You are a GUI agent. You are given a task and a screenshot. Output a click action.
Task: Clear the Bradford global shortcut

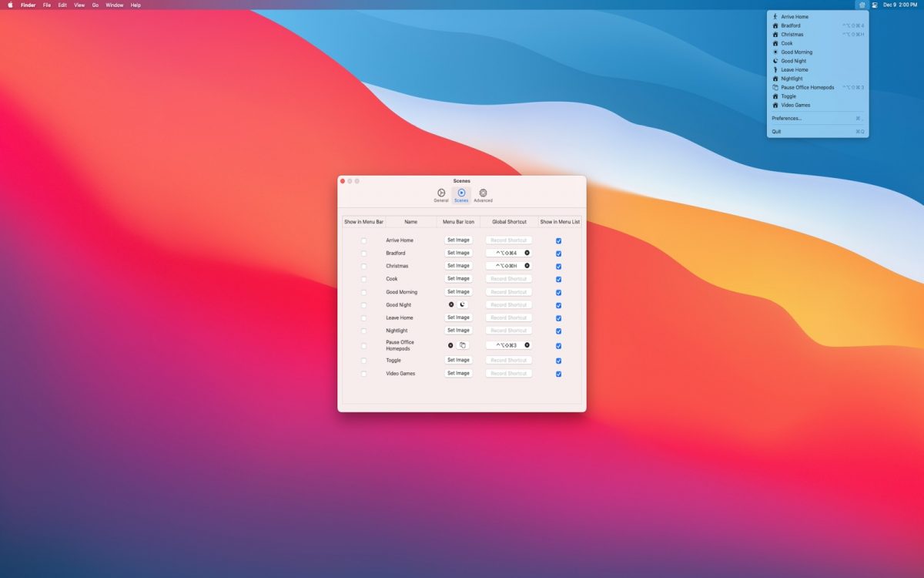pos(527,253)
